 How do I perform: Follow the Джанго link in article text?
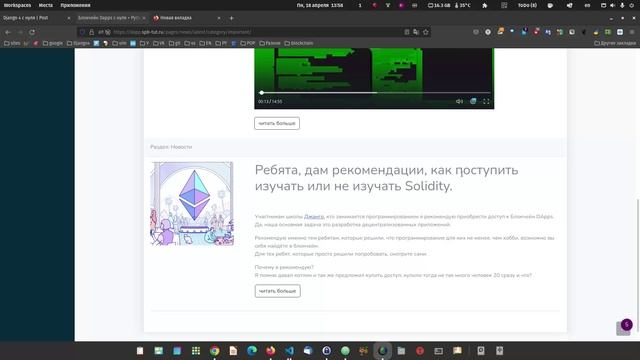[314, 216]
